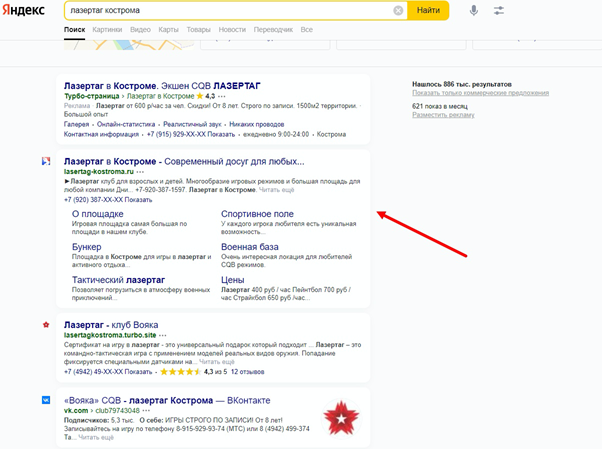Click the red star favicon of Вояка result
Viewport: 602px width, 449px height.
(45, 325)
